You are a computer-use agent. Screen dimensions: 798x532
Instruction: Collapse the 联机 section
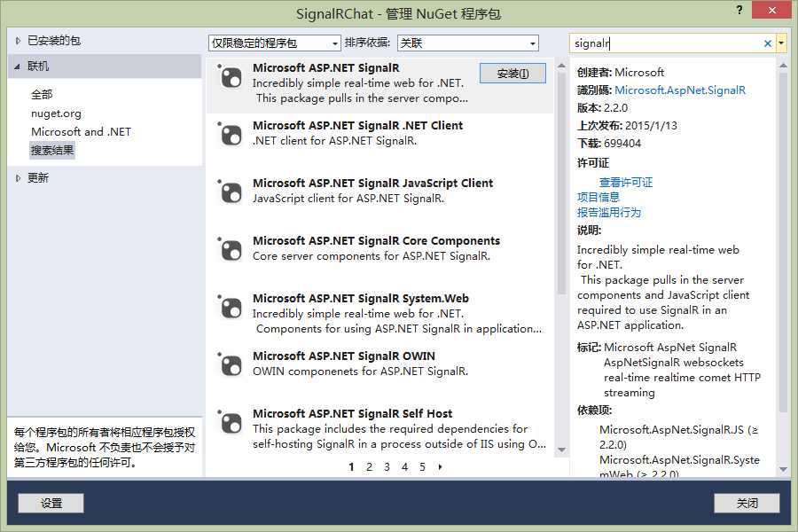18,66
